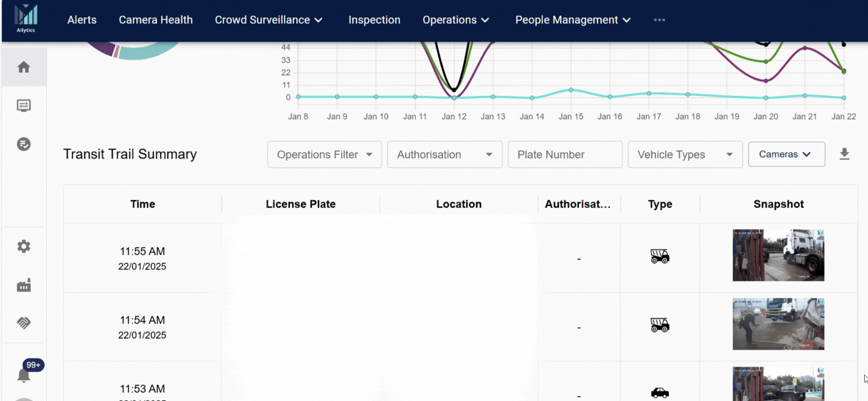
Task: Open the 11:55 AM snapshot thumbnail
Action: coord(778,255)
